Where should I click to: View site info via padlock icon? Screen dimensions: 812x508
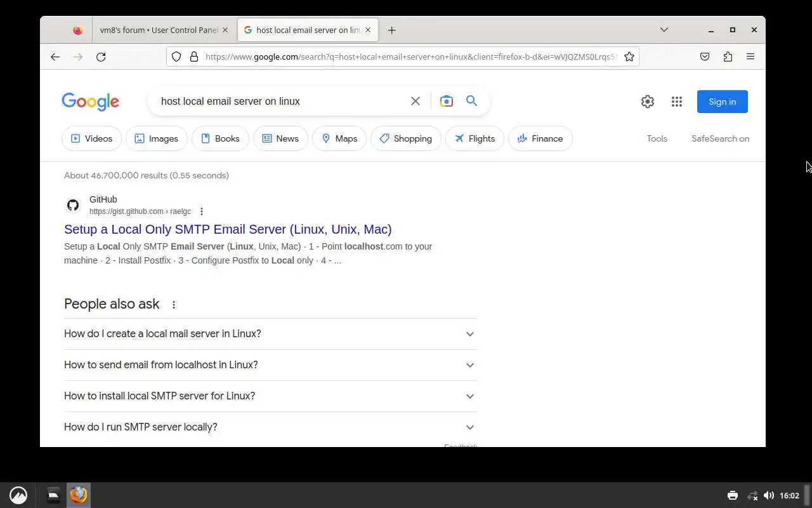(194, 57)
